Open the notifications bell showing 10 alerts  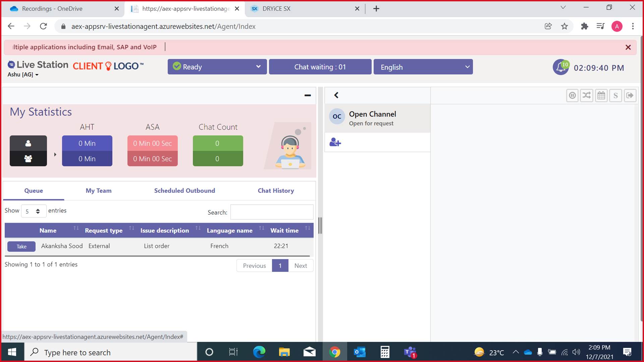560,67
